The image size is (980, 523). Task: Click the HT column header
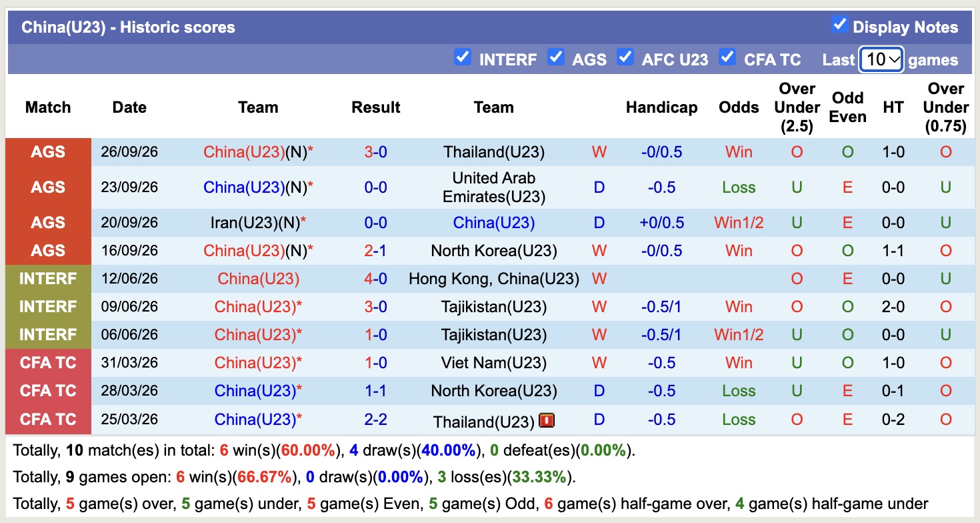[x=893, y=107]
